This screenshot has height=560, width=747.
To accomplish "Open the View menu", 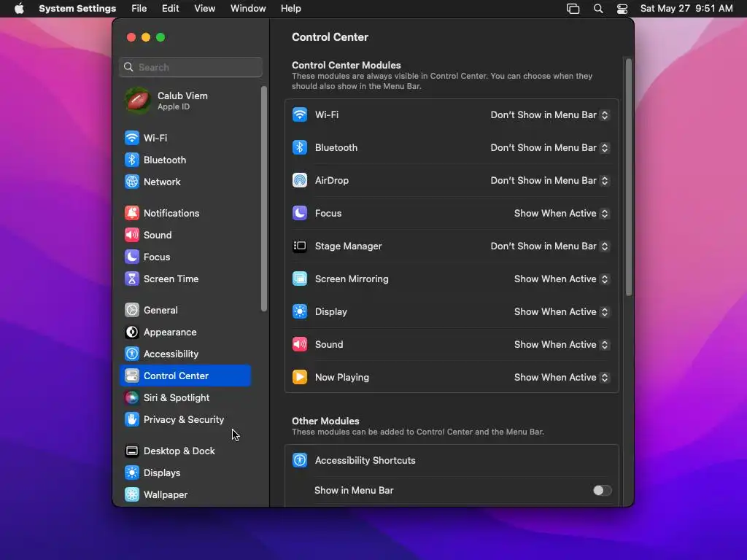I will click(x=204, y=9).
